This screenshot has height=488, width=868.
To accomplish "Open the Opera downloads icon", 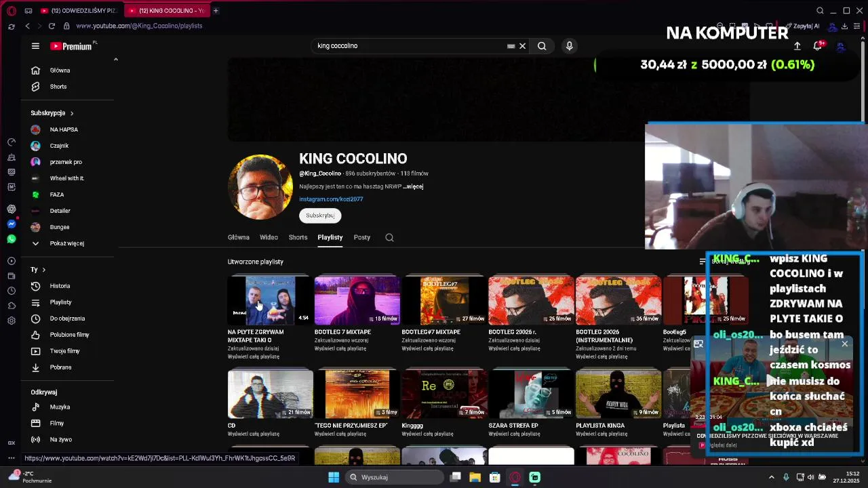I will (844, 26).
